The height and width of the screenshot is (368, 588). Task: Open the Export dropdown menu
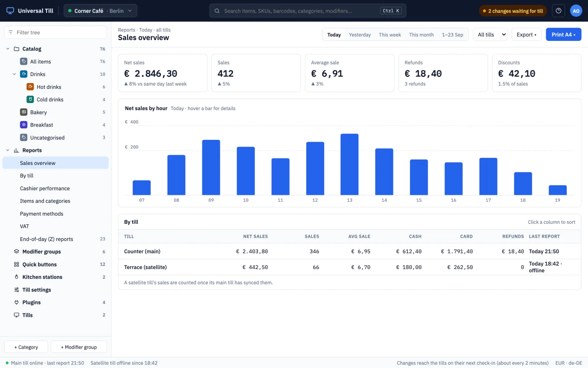pyautogui.click(x=527, y=35)
